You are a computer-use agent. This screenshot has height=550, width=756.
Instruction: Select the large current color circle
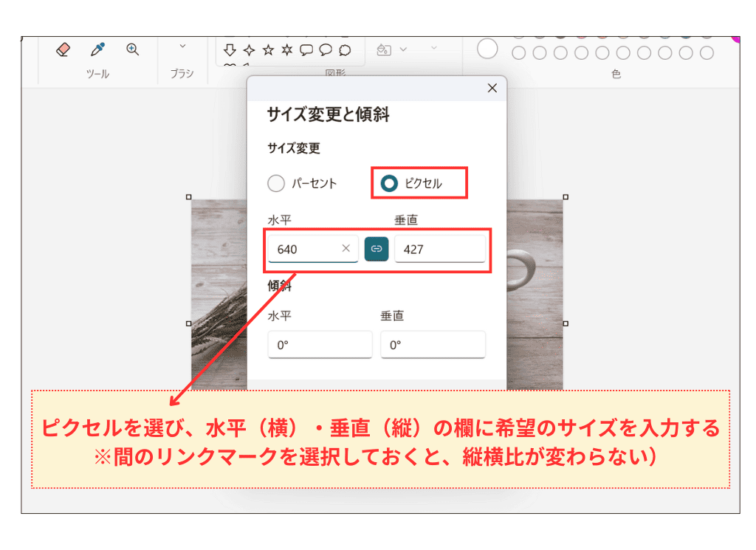(x=487, y=49)
